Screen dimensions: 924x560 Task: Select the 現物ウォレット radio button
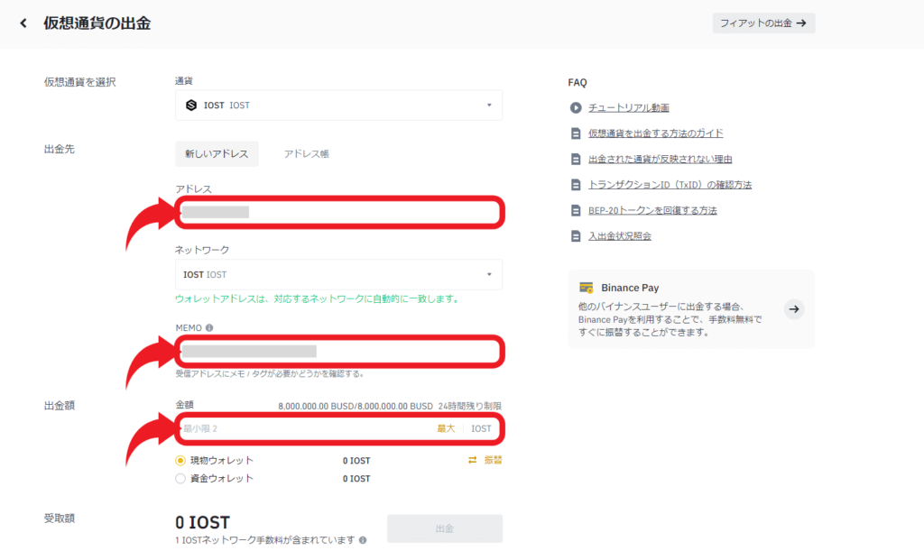click(180, 461)
